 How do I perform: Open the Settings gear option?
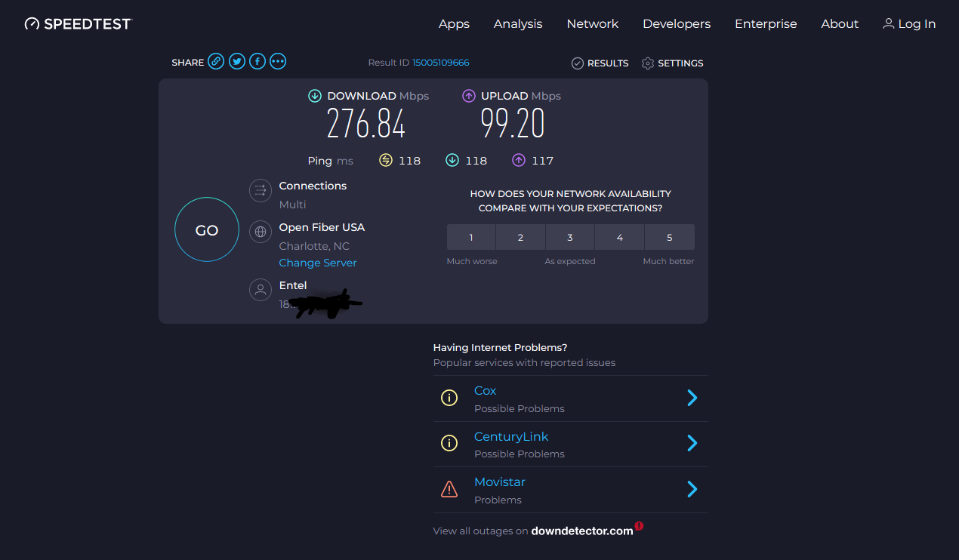672,63
